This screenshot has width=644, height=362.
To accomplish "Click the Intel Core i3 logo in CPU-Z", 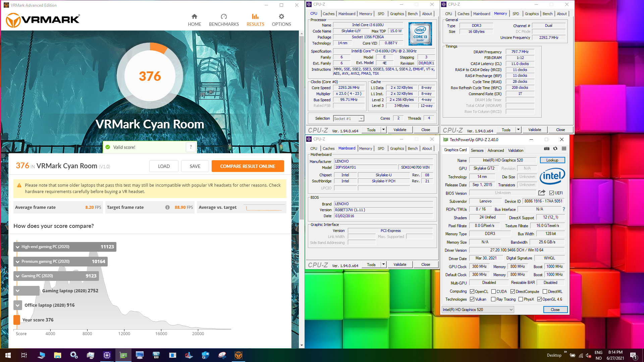I will tap(420, 34).
